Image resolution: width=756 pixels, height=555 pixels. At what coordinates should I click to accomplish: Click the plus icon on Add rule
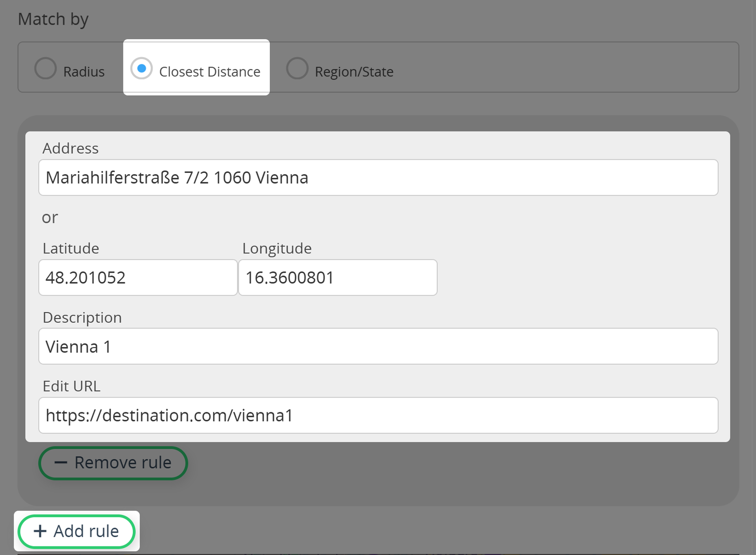click(39, 531)
